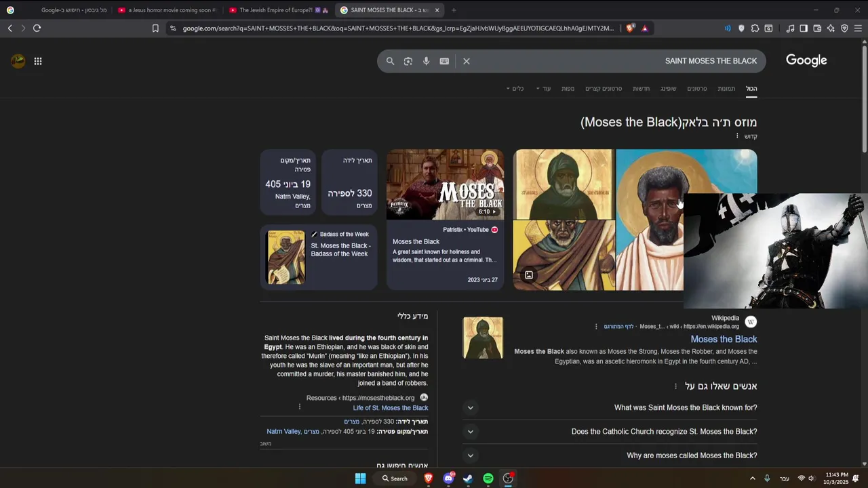Switch to the מפות (Maps) tab
This screenshot has height=488, width=868.
[x=568, y=89]
